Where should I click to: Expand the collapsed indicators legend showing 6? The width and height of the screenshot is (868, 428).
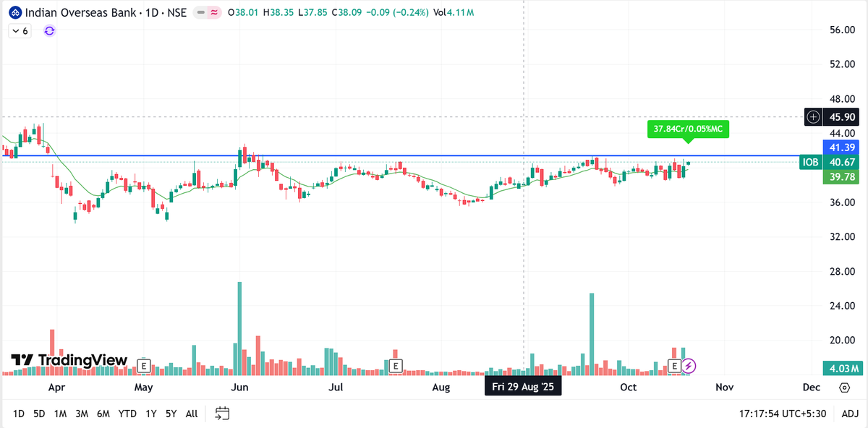20,31
